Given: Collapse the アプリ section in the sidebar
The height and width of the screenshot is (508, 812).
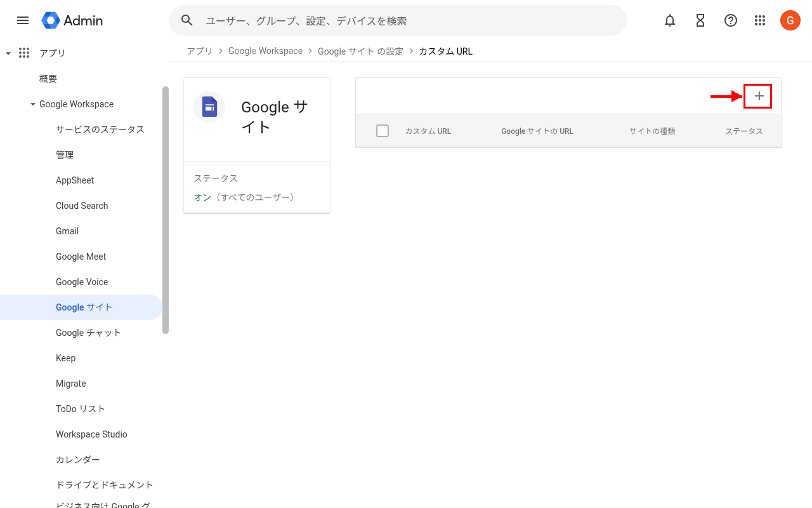Looking at the screenshot, I should click(x=8, y=53).
